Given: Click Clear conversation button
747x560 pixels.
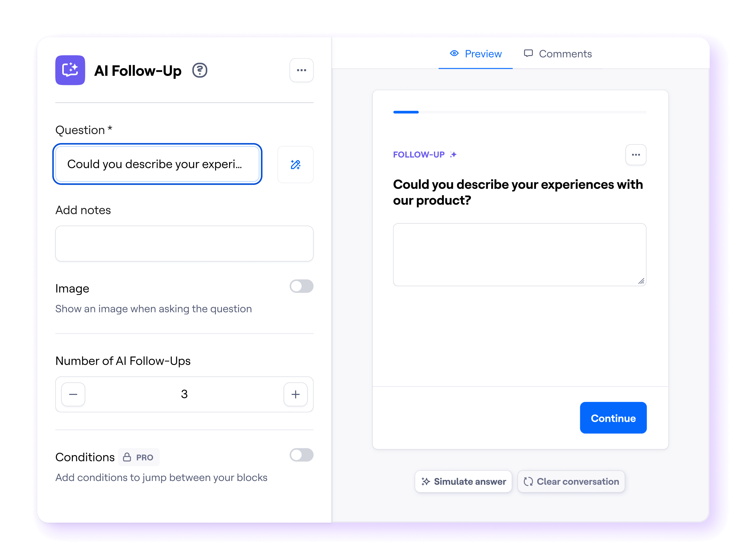Looking at the screenshot, I should pos(571,481).
